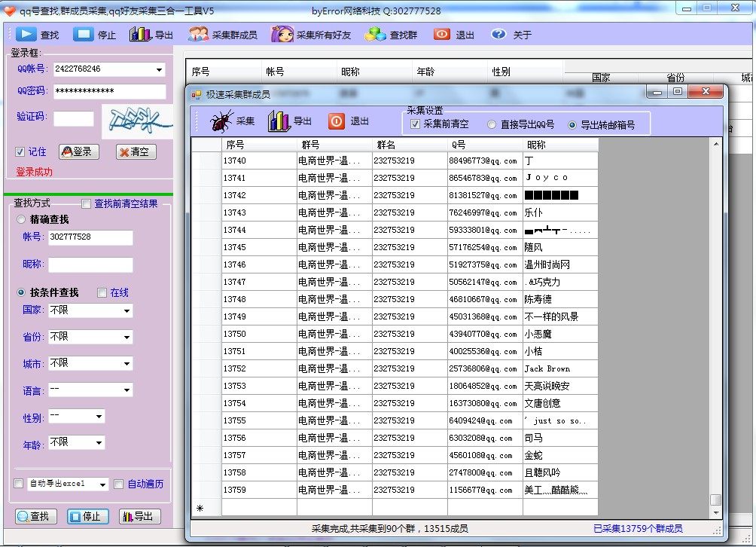756x547 pixels.
Task: Open 查找群 from main toolbar
Action: tap(391, 34)
